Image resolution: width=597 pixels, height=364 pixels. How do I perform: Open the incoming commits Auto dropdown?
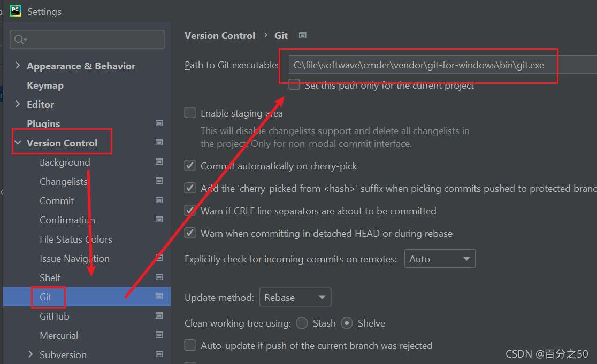pos(440,259)
